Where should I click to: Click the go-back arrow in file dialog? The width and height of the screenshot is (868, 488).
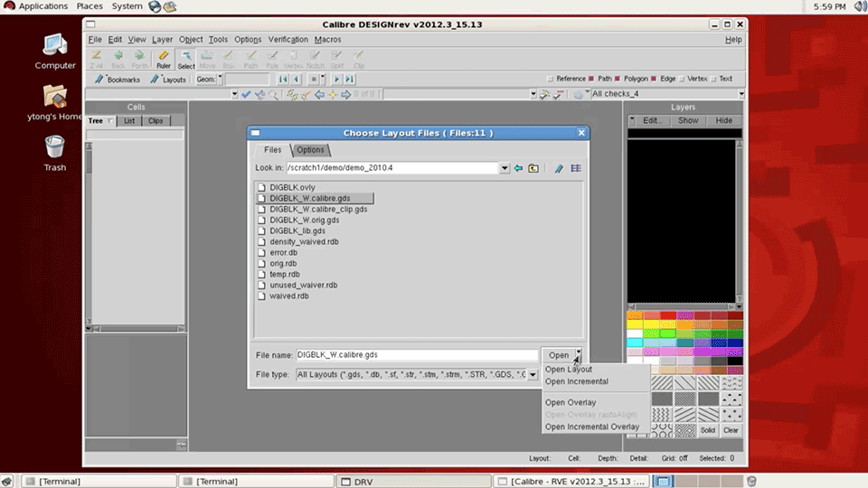(x=518, y=168)
